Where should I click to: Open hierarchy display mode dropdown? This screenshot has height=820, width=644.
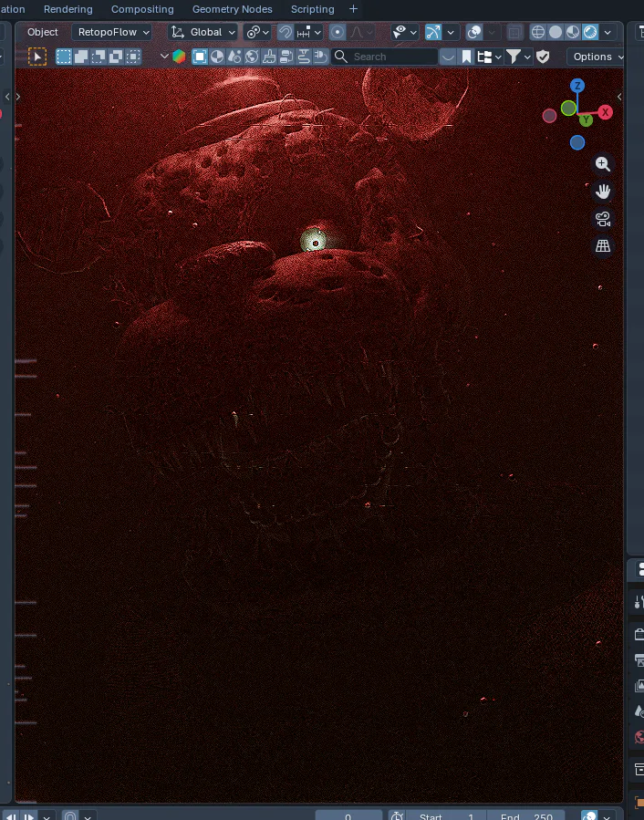489,57
